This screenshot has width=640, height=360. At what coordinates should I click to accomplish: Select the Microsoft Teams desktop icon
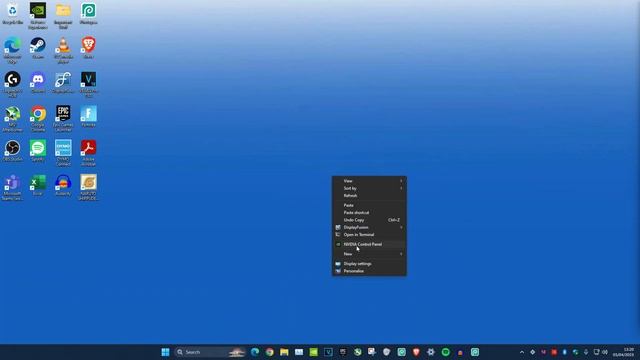[x=13, y=187]
